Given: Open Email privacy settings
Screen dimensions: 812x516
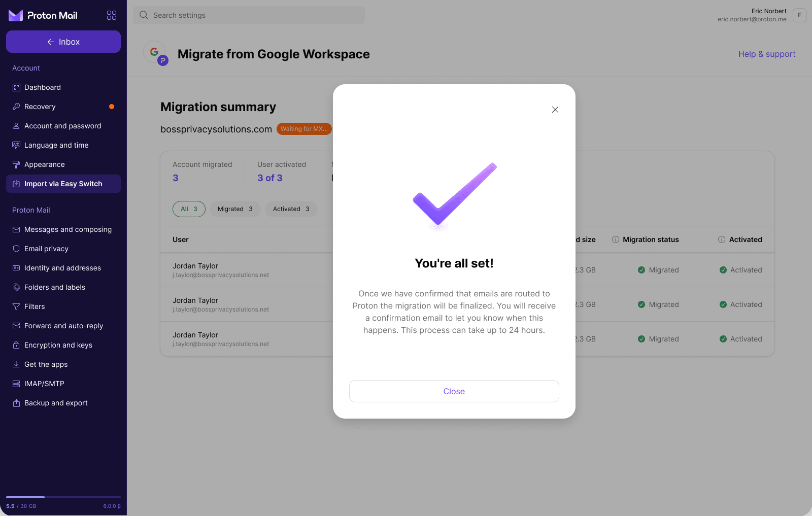Looking at the screenshot, I should pyautogui.click(x=63, y=249).
